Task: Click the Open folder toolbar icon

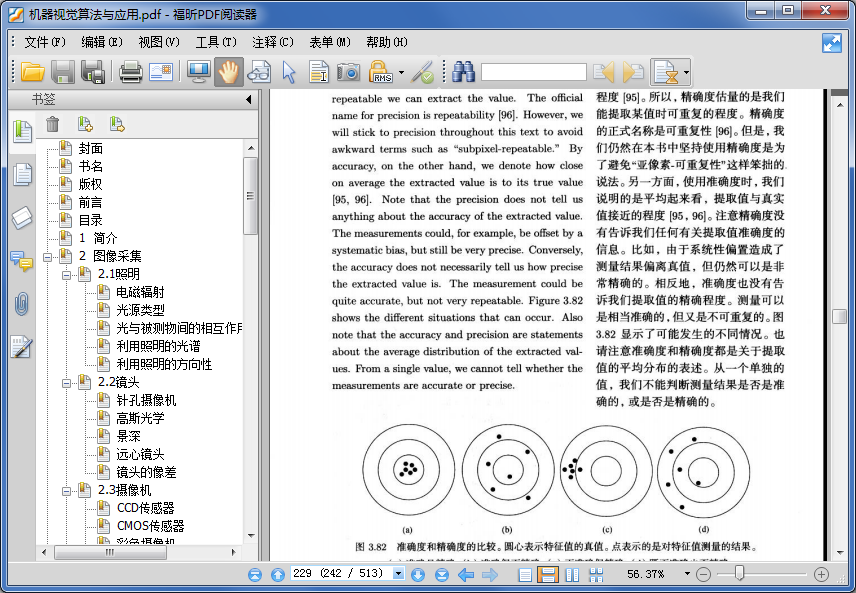Action: click(x=32, y=72)
